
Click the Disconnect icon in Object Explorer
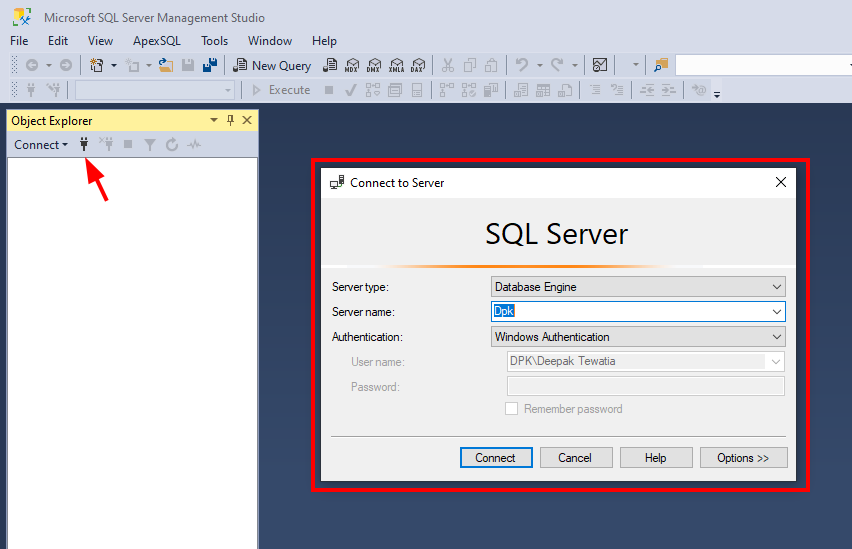106,144
